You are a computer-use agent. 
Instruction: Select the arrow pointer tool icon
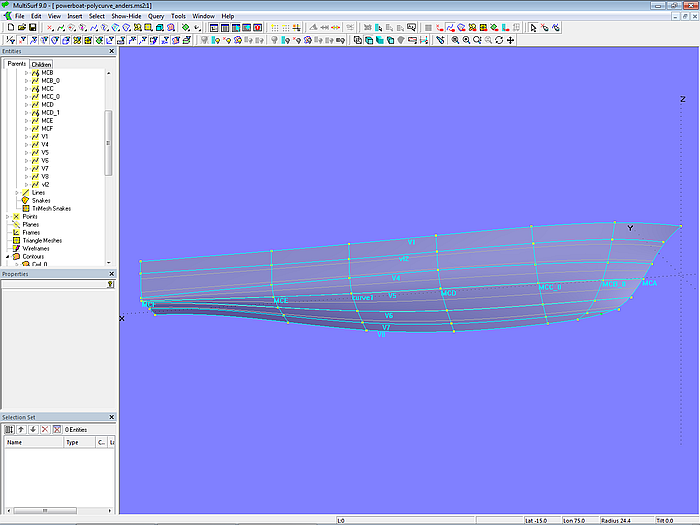534,28
